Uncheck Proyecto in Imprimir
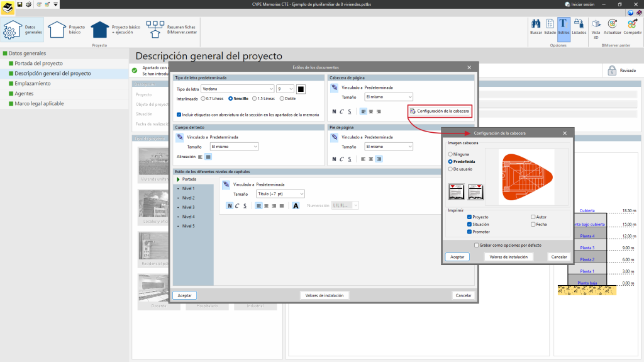 point(469,217)
